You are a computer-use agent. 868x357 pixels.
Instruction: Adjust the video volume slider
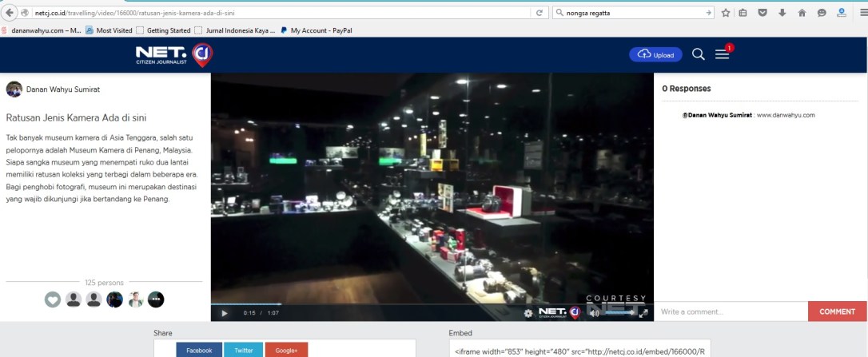(619, 313)
